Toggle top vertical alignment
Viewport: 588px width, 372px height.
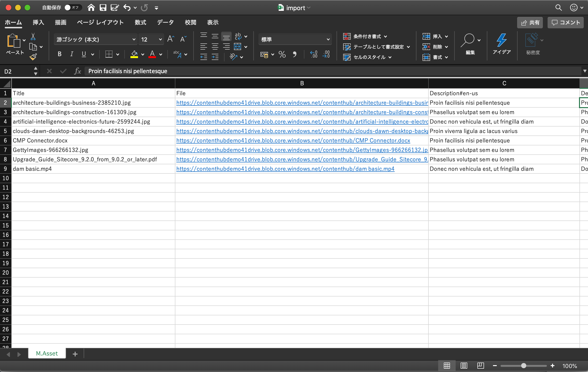[x=204, y=36]
